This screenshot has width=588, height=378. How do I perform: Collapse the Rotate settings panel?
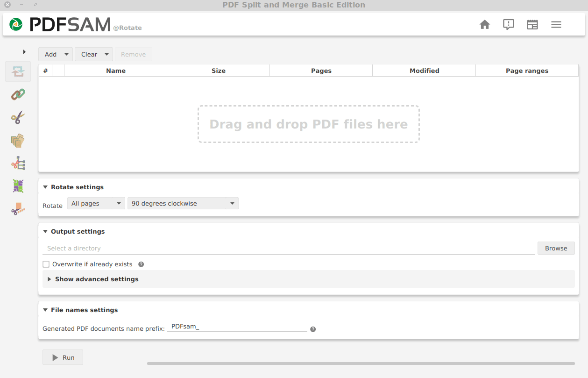pos(45,187)
